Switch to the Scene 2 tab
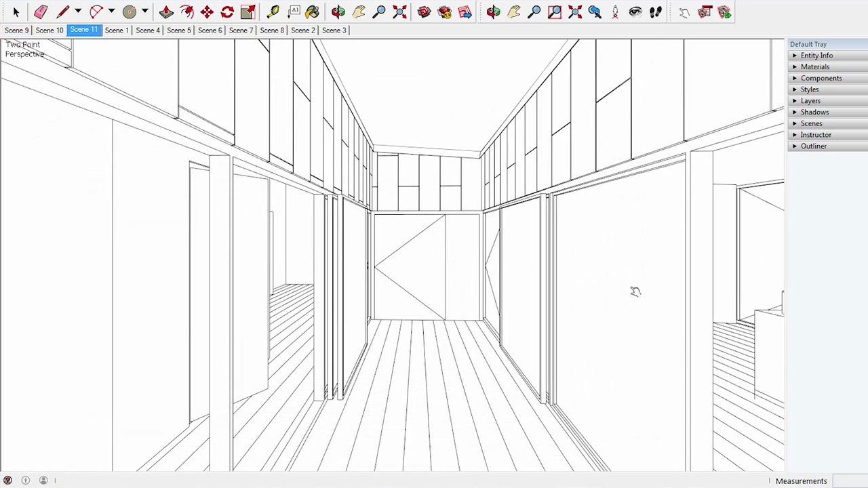 (303, 30)
